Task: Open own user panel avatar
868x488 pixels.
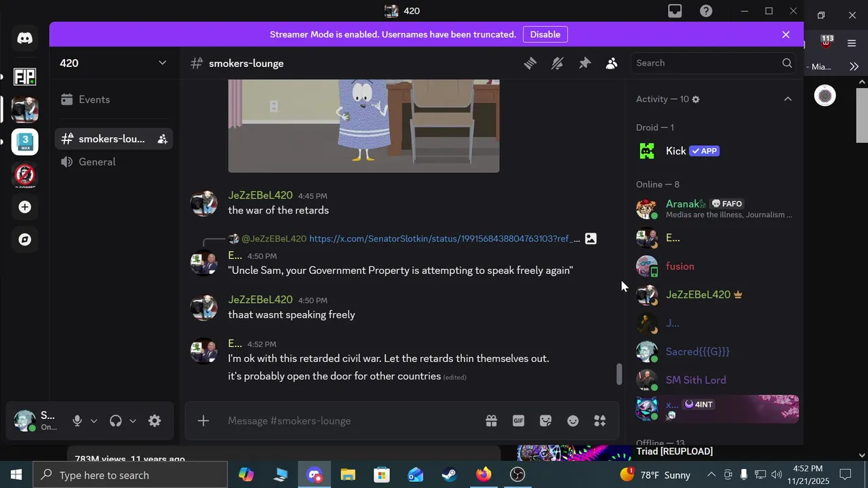Action: click(25, 421)
